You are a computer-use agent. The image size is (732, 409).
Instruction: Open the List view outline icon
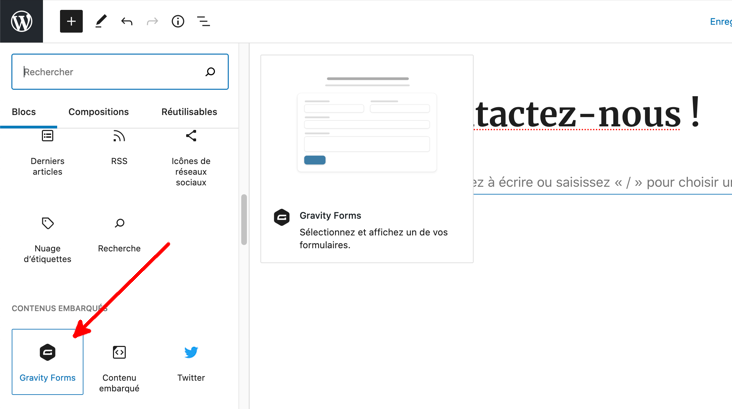tap(203, 21)
